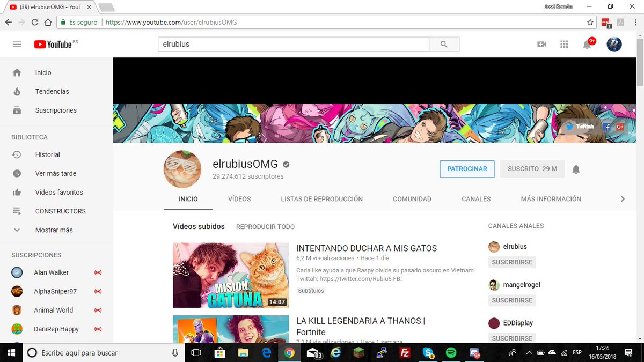Open Facebook icon on channel banner
The image size is (644, 362).
click(x=607, y=127)
